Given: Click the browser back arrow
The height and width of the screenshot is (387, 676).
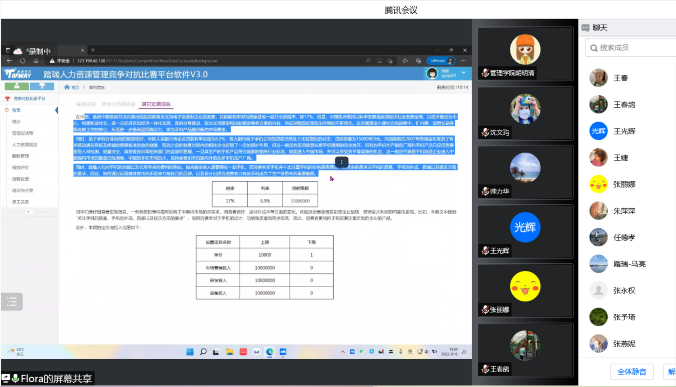Looking at the screenshot, I should (x=9, y=61).
